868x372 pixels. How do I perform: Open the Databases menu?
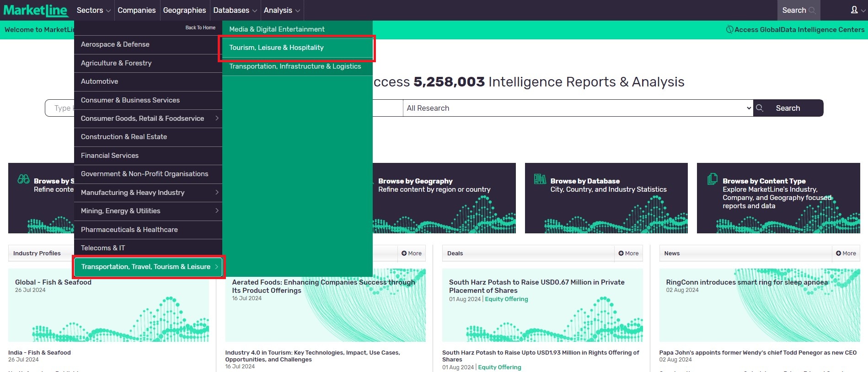[235, 10]
